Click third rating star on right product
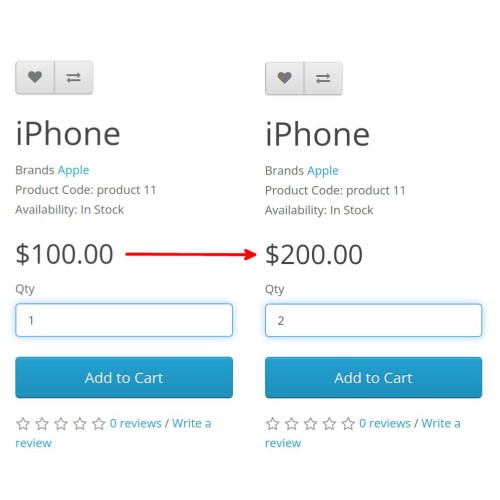The height and width of the screenshot is (500, 500). [310, 424]
